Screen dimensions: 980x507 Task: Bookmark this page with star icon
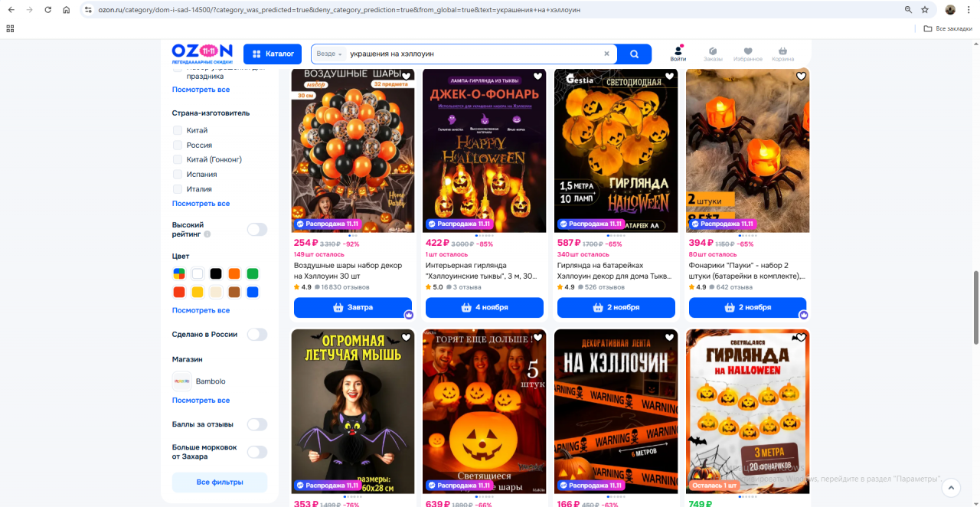925,10
